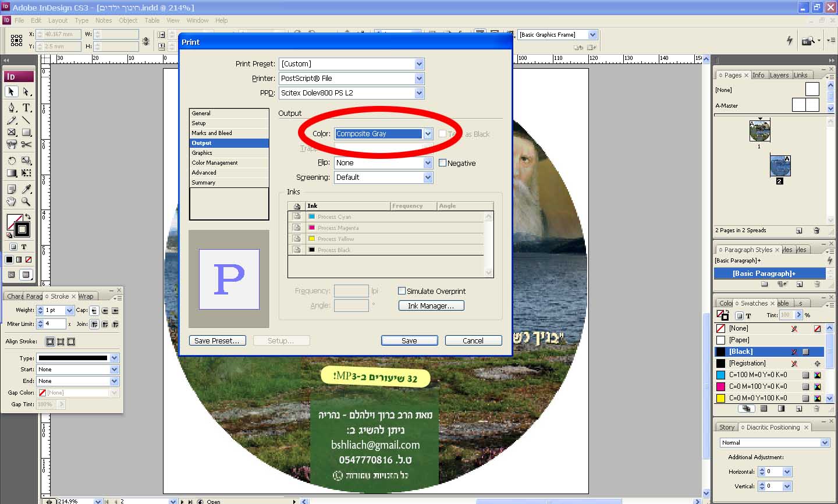The width and height of the screenshot is (838, 504).
Task: Open the Printer dropdown
Action: [x=420, y=79]
